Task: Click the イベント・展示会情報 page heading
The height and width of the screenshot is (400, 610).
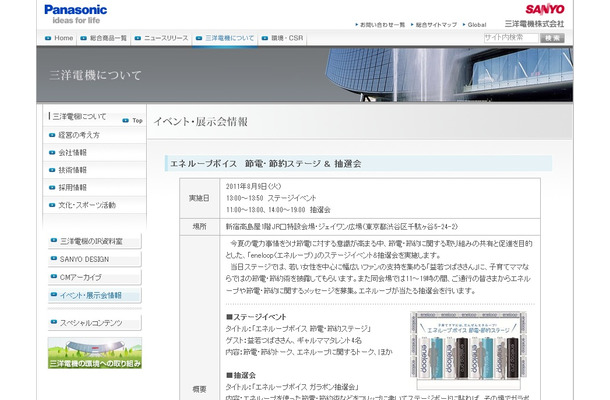Action: click(201, 122)
